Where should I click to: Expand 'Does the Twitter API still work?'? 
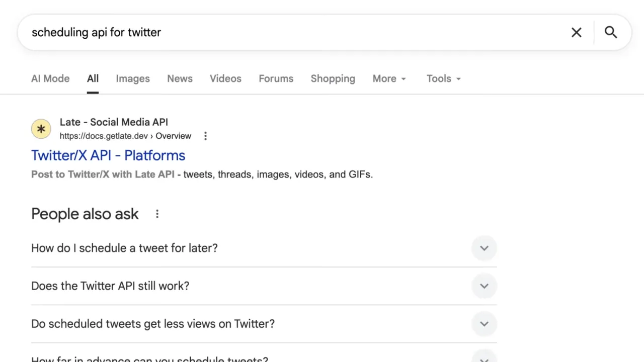[264, 286]
